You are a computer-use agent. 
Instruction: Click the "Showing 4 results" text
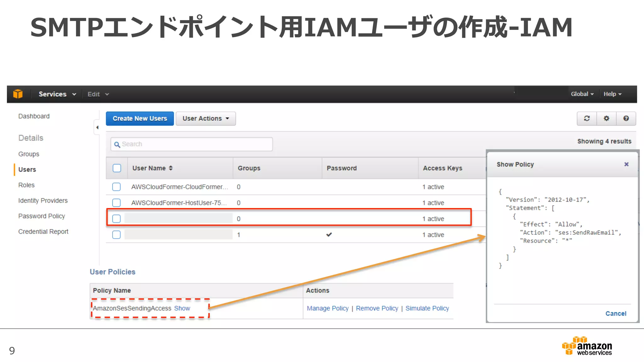click(604, 141)
